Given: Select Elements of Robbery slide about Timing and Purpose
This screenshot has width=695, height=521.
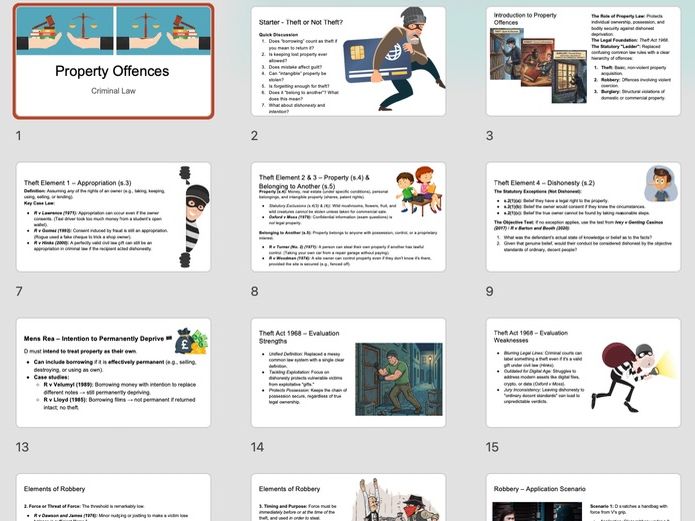Looking at the screenshot, I should coord(348,497).
